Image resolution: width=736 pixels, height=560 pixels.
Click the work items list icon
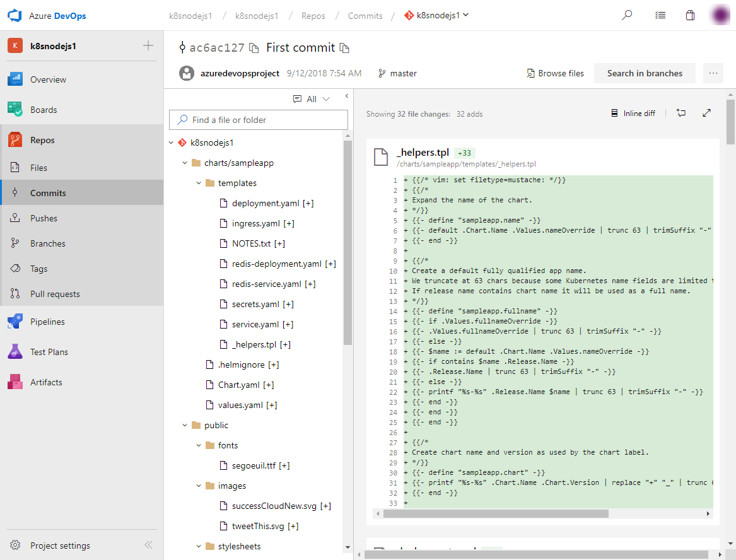[x=660, y=15]
